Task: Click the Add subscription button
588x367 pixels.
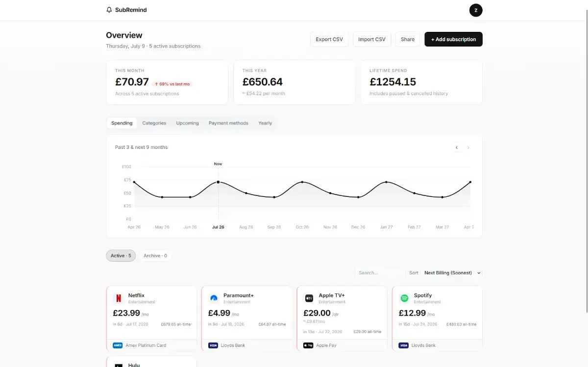Action: 453,39
